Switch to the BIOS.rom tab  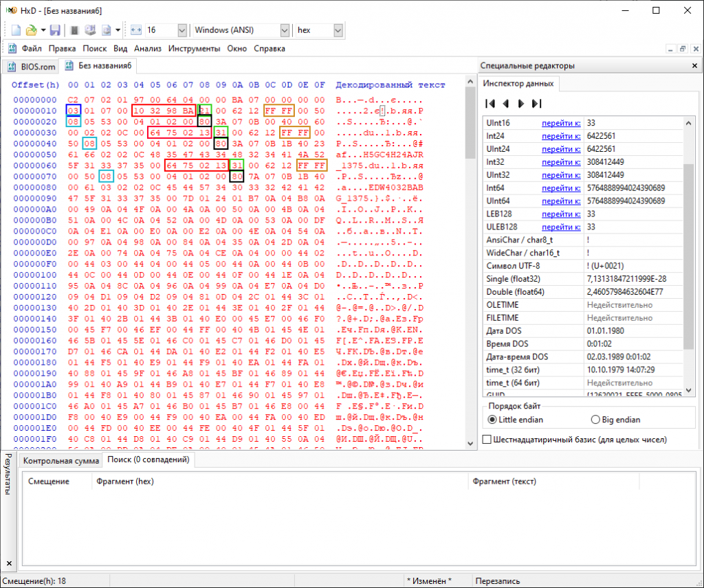pyautogui.click(x=32, y=67)
